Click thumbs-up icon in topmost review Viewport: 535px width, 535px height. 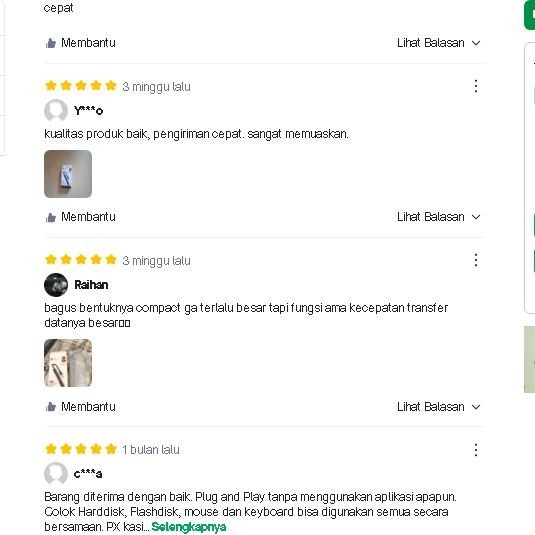(50, 43)
